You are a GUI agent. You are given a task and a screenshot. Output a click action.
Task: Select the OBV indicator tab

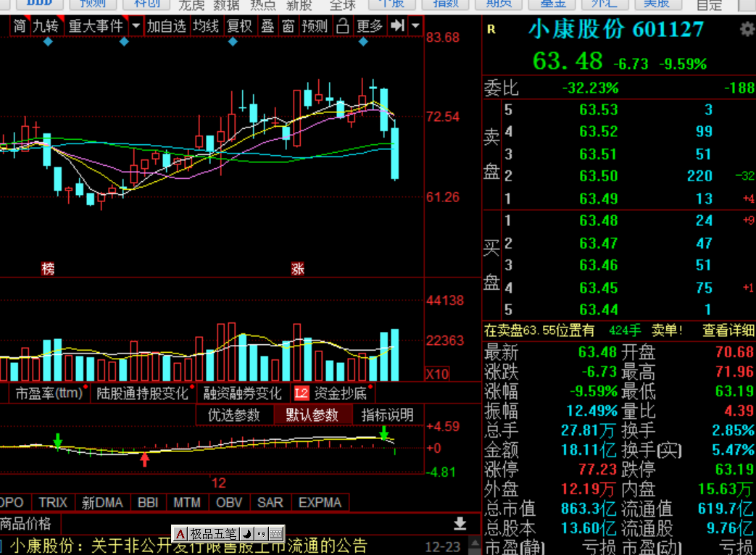point(229,503)
